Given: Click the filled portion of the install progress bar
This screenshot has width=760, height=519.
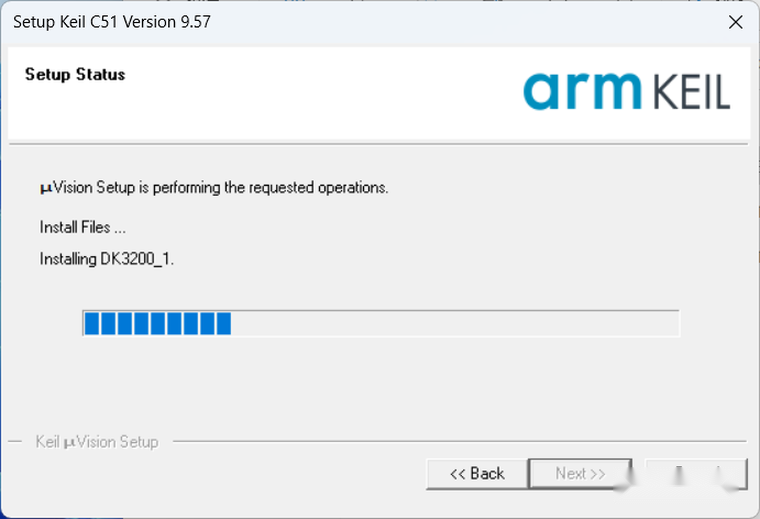Looking at the screenshot, I should pos(158,323).
